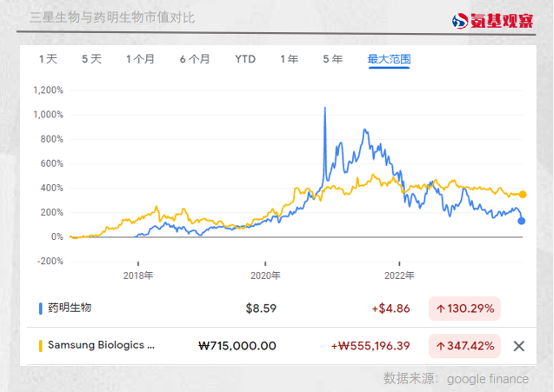Open the 药明生物 stock row
Viewport: 554px width, 392px height.
[x=282, y=309]
